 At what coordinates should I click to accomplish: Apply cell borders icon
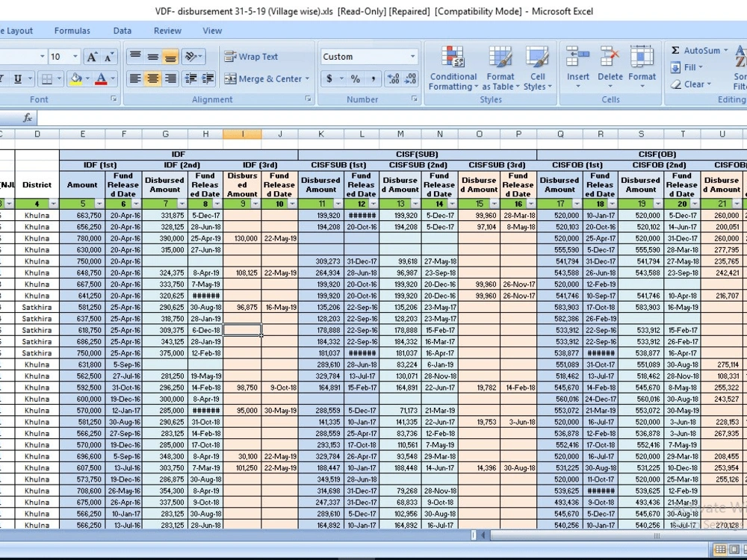coord(46,78)
